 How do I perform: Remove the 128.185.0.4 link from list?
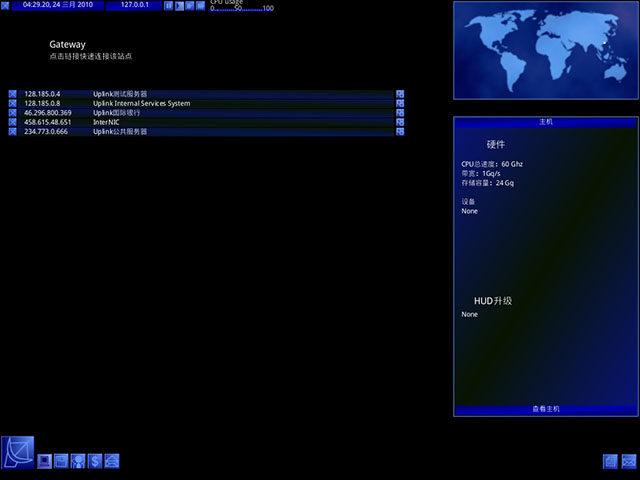point(13,94)
